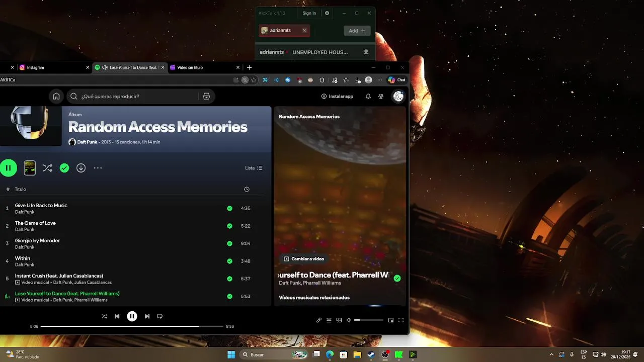Open Spotify profile avatar menu
644x362 pixels.
coord(398,97)
